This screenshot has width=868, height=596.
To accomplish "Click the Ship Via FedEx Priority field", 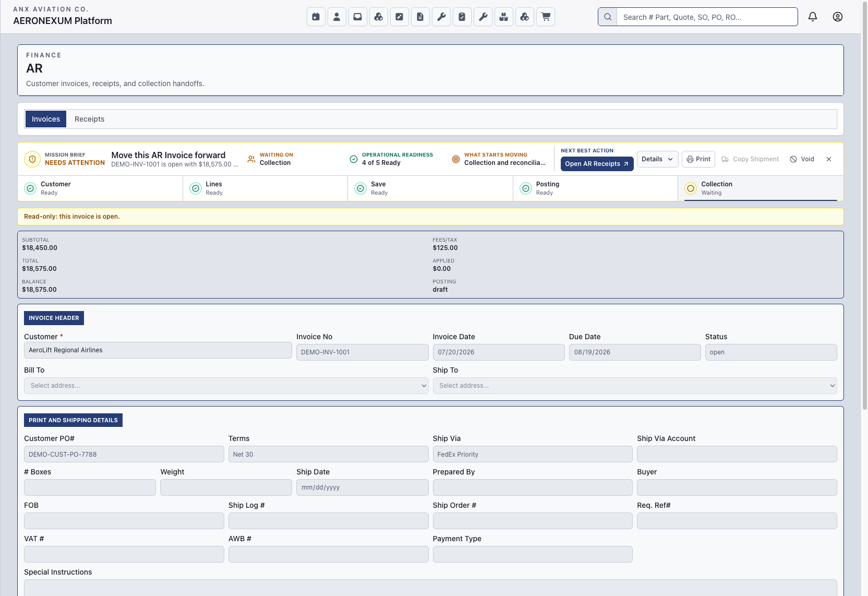I will (x=533, y=454).
